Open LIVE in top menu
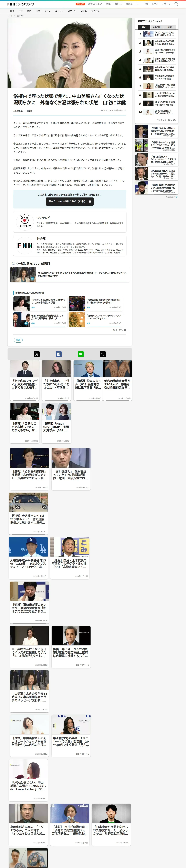The width and height of the screenshot is (186, 868). tap(155, 4)
